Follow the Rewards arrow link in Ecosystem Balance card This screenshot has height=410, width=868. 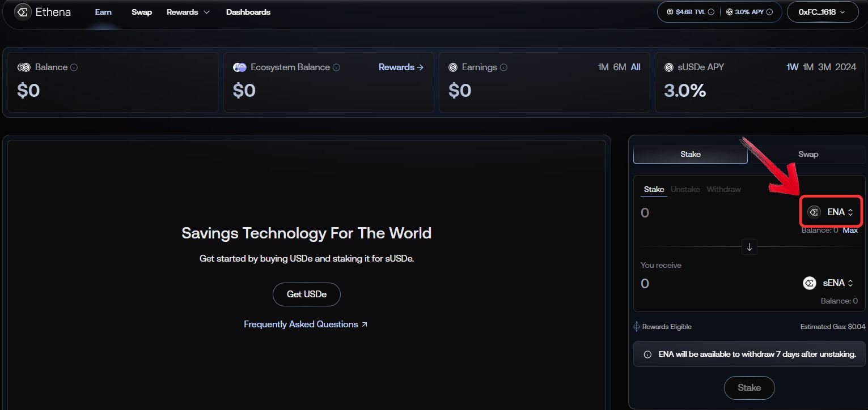(401, 67)
